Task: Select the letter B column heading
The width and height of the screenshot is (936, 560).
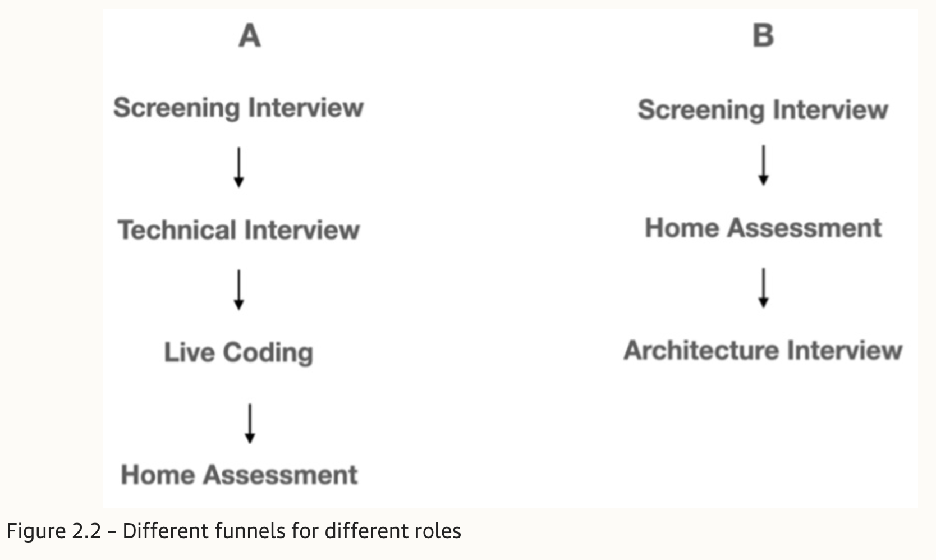Action: click(x=763, y=35)
